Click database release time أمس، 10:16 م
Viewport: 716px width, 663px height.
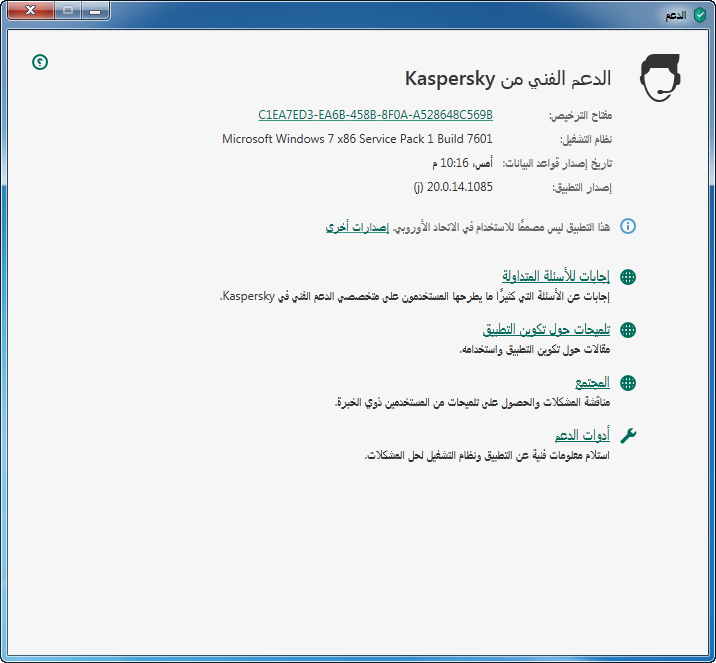463,163
